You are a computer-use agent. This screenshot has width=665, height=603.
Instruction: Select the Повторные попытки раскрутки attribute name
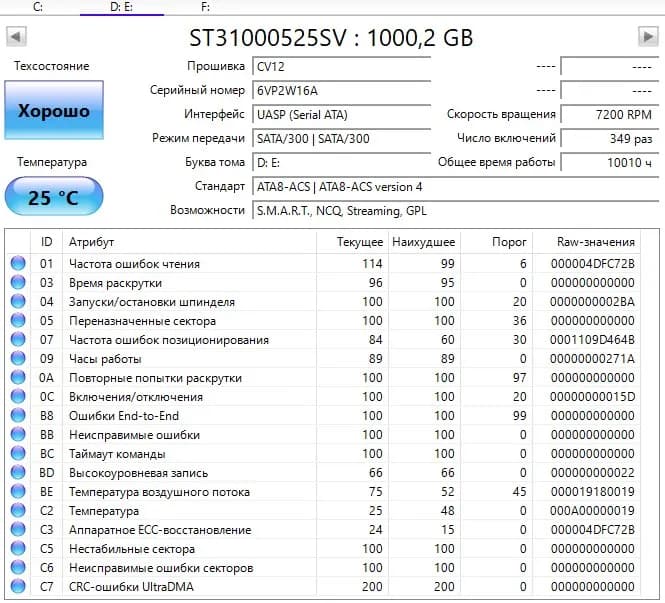(155, 378)
